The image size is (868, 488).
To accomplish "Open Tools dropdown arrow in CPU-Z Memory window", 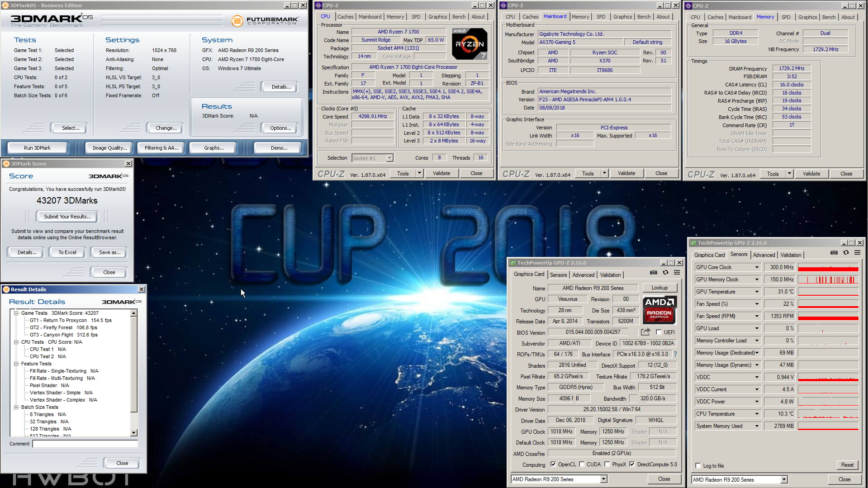I will click(789, 174).
